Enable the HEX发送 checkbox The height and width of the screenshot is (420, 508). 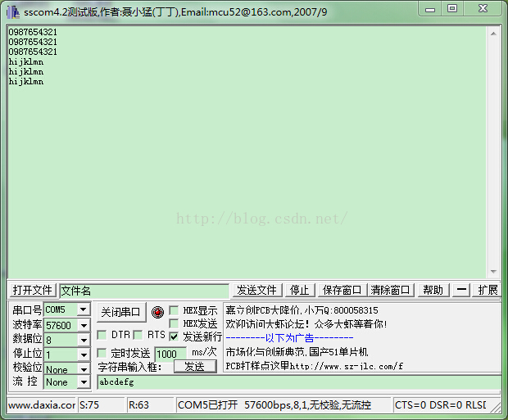[x=174, y=323]
